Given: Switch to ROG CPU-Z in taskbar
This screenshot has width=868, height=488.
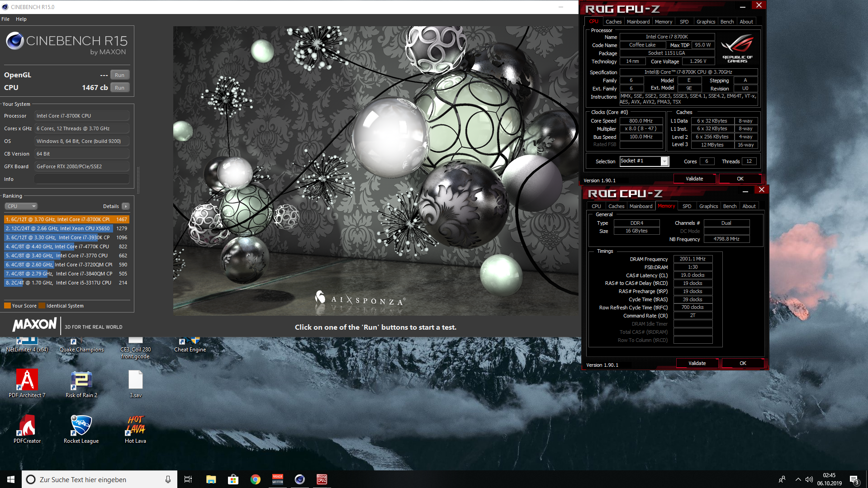Looking at the screenshot, I should (x=322, y=479).
